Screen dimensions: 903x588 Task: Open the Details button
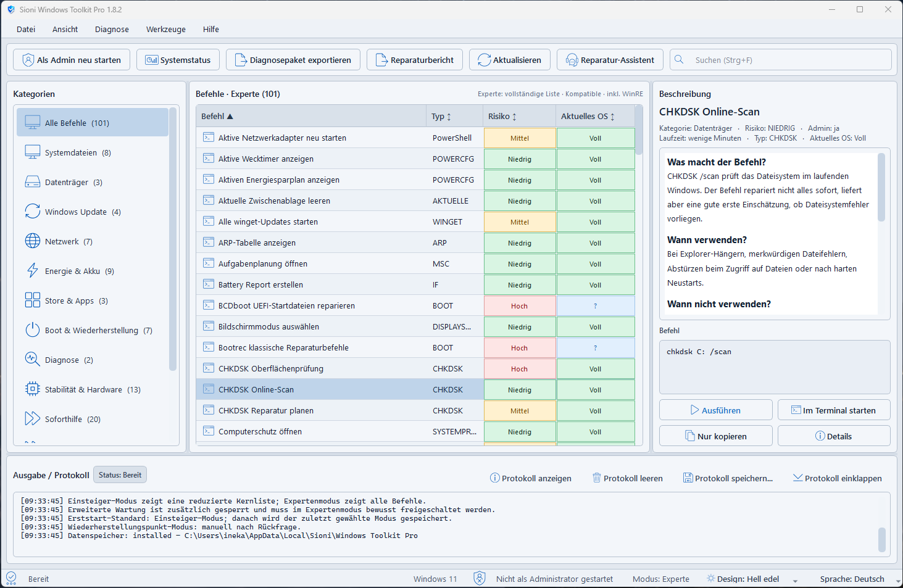tap(834, 436)
